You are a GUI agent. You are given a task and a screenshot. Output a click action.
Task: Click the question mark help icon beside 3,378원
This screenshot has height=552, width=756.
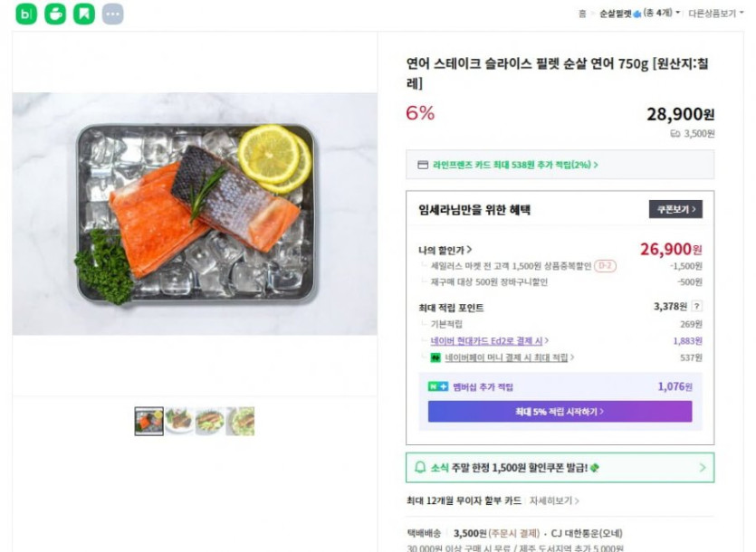(697, 307)
